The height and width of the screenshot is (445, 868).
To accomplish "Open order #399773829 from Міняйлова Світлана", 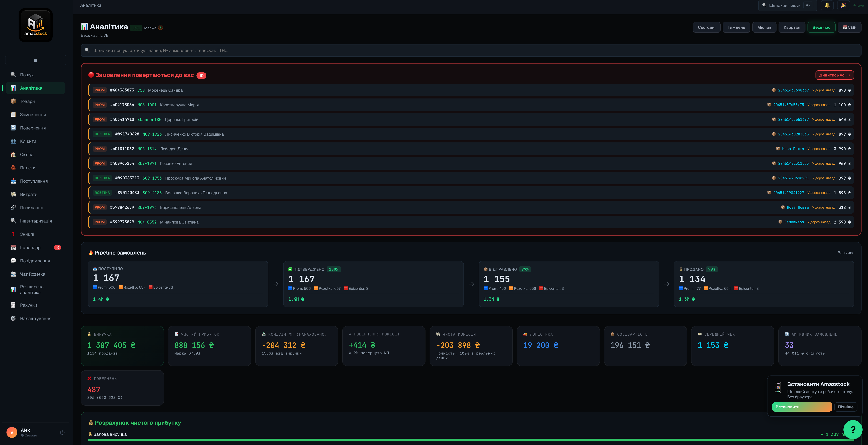I will pyautogui.click(x=471, y=222).
